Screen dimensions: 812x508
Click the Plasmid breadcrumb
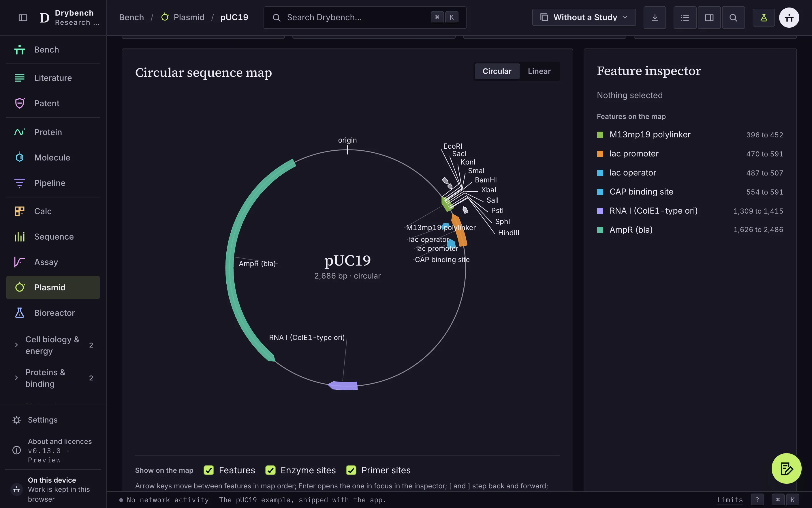click(x=183, y=18)
